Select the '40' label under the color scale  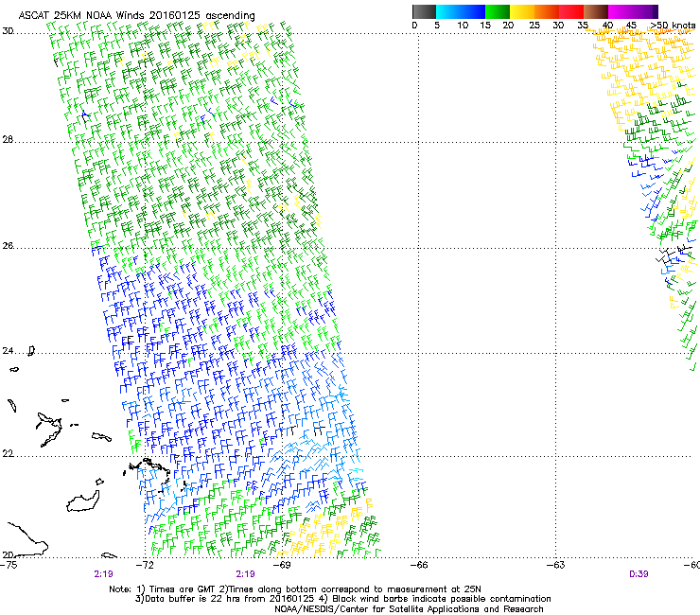tap(607, 26)
